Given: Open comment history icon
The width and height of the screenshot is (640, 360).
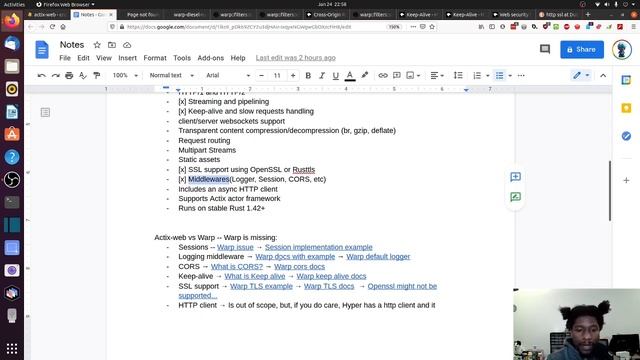Looking at the screenshot, I should (x=545, y=49).
